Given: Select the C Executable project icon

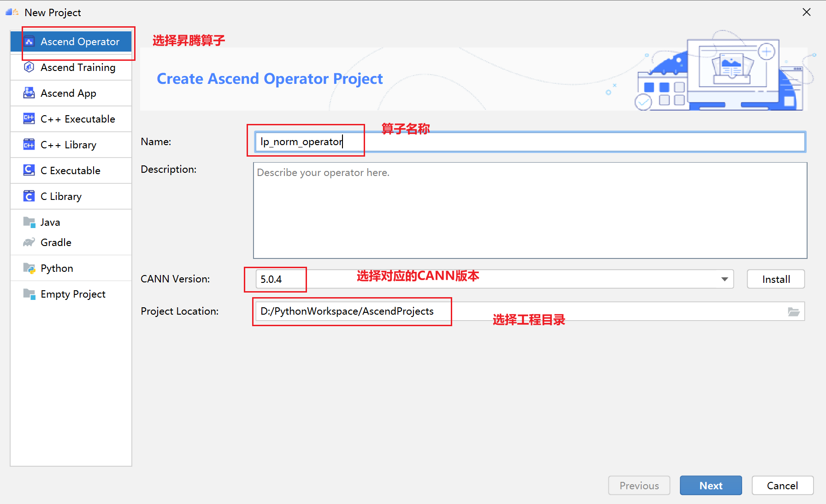Looking at the screenshot, I should 29,170.
